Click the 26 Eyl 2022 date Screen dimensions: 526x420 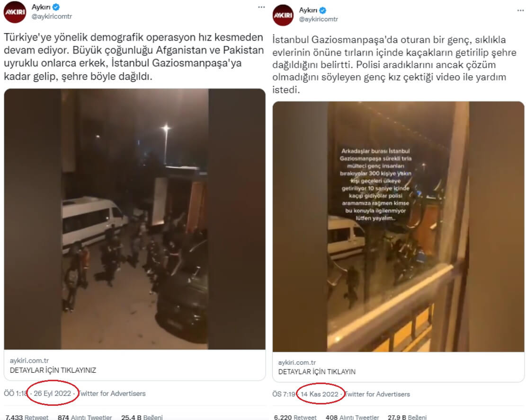point(53,394)
